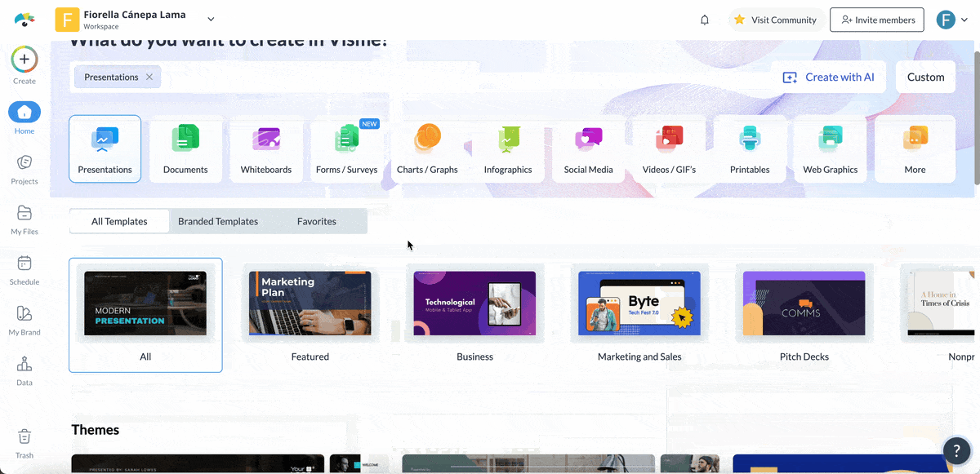This screenshot has height=474, width=980.
Task: Switch to Branded Templates tab
Action: (x=218, y=221)
